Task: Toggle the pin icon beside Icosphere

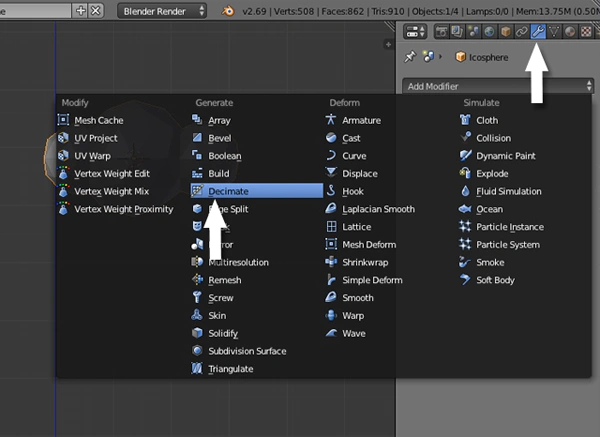Action: (x=410, y=57)
